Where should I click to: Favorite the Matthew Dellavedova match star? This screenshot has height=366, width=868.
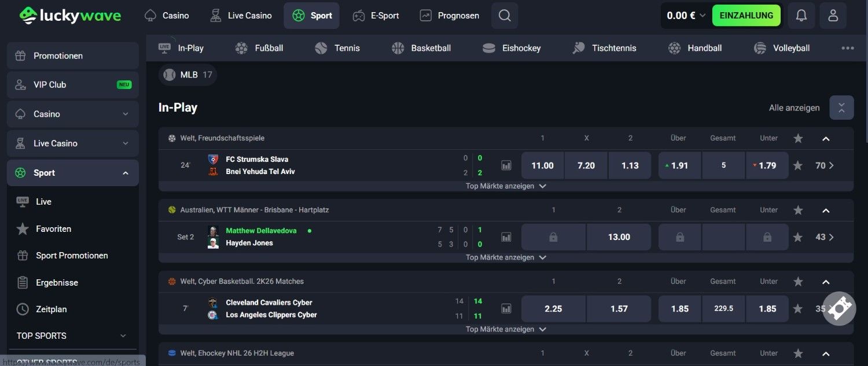pyautogui.click(x=798, y=237)
